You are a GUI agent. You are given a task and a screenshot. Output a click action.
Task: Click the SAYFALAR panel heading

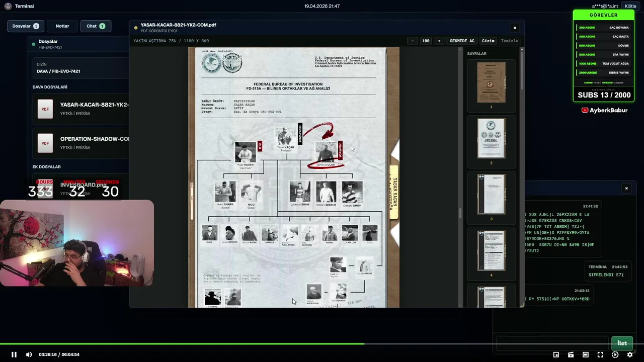(x=476, y=54)
